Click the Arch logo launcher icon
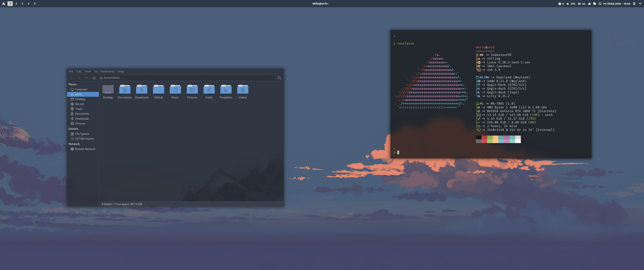 click(x=4, y=4)
